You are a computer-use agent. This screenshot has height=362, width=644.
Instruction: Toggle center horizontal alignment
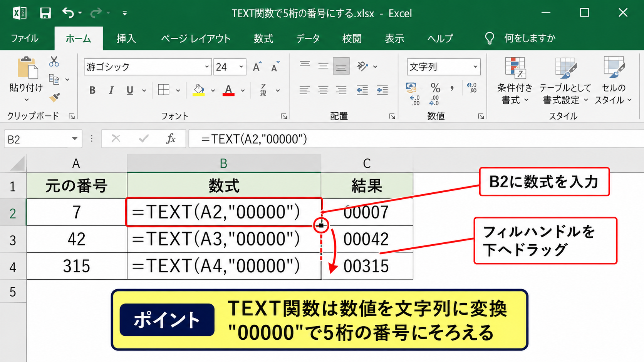point(323,90)
